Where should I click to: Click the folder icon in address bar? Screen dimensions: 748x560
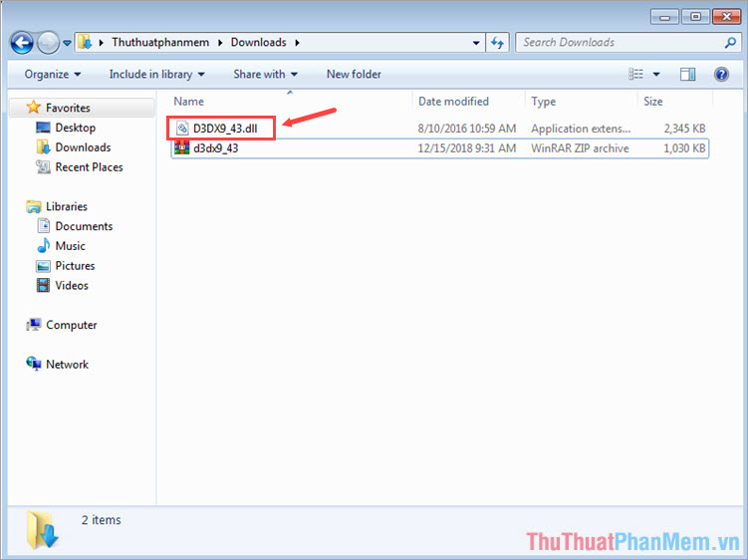(x=85, y=43)
